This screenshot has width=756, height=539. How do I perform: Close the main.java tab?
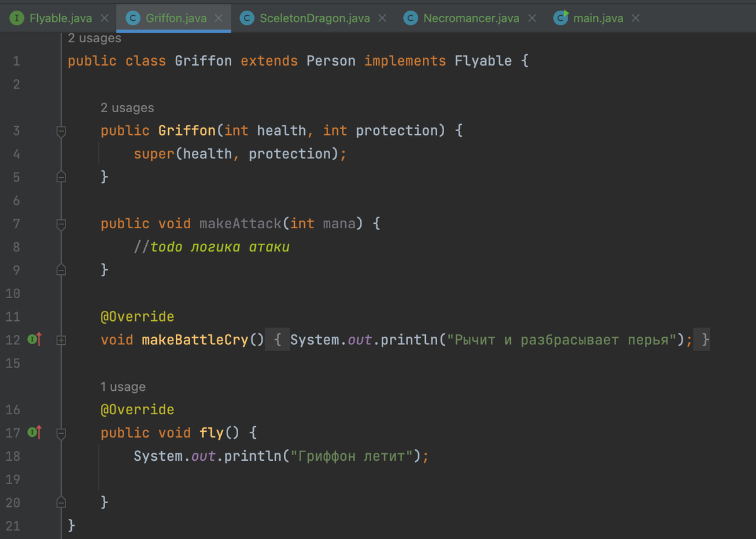pyautogui.click(x=636, y=18)
